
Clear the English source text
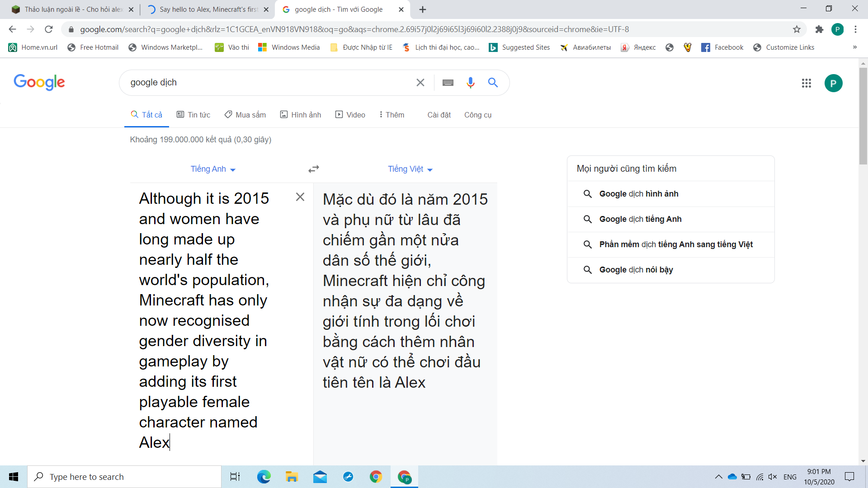pyautogui.click(x=300, y=197)
